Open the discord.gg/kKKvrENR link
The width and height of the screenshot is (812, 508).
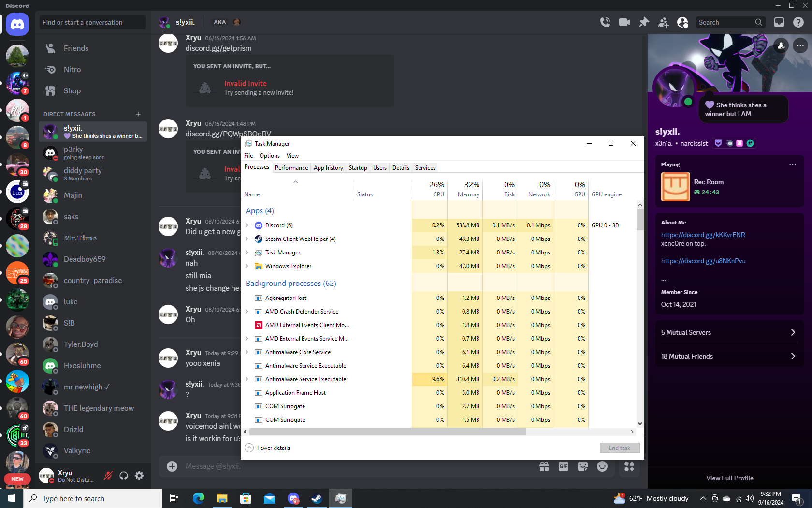click(703, 235)
